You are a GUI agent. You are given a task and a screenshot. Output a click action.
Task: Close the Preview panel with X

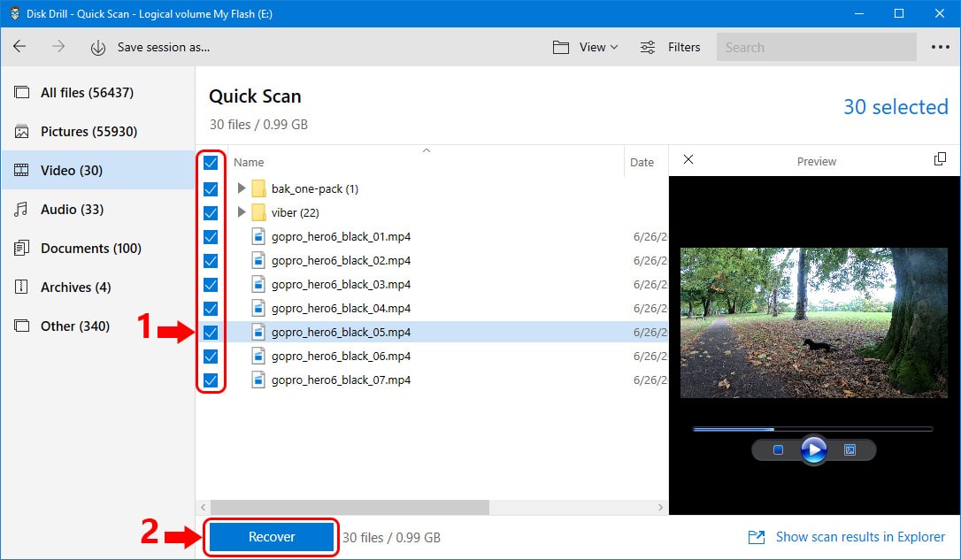point(688,160)
